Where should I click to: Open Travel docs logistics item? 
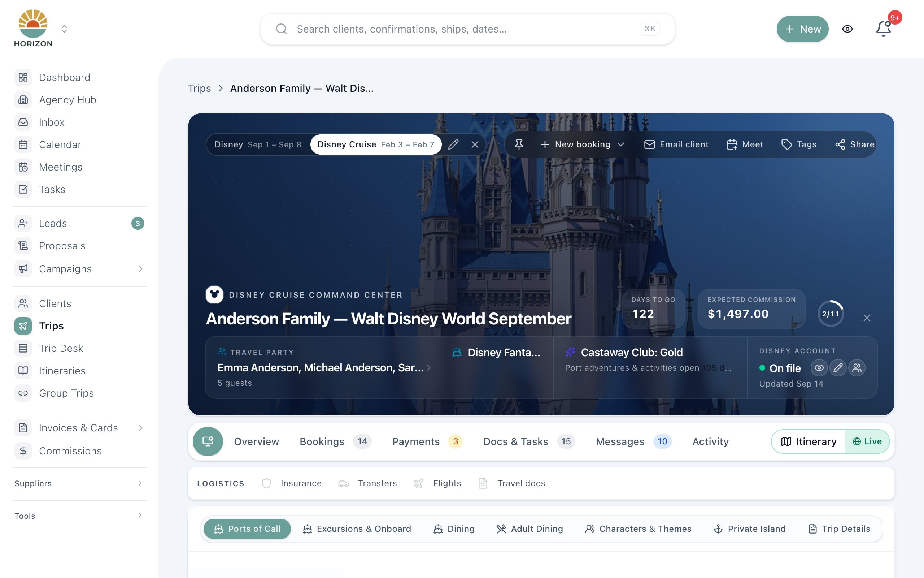tap(512, 484)
